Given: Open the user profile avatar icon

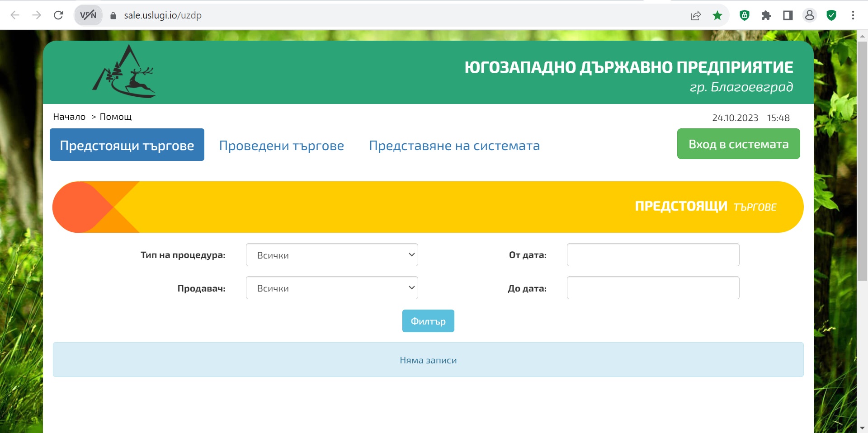Looking at the screenshot, I should 809,15.
